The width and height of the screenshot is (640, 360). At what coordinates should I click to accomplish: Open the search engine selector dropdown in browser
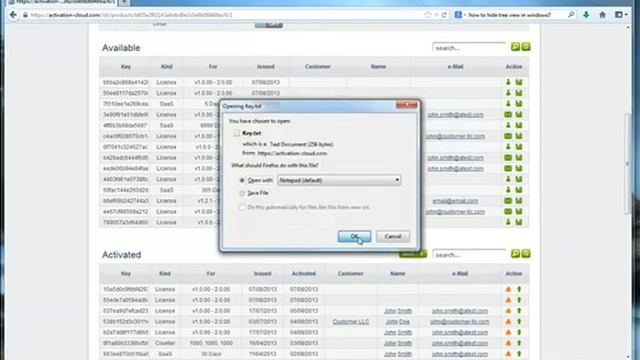[x=460, y=15]
